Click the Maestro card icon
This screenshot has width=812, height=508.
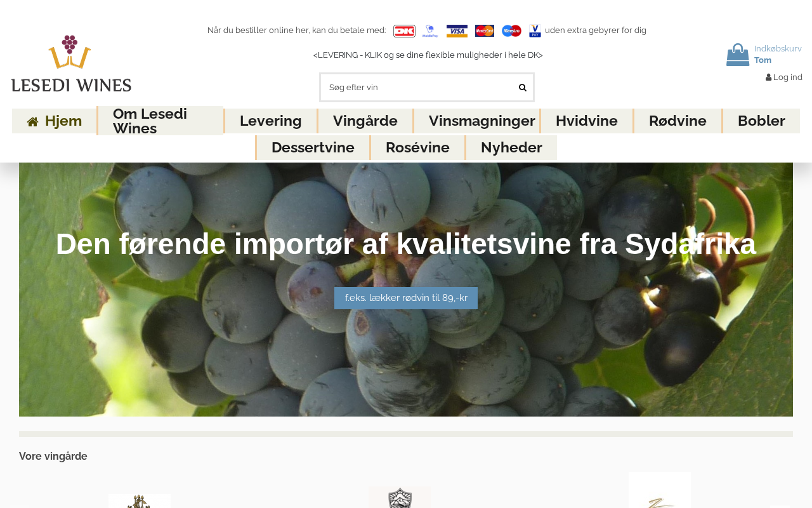511,31
